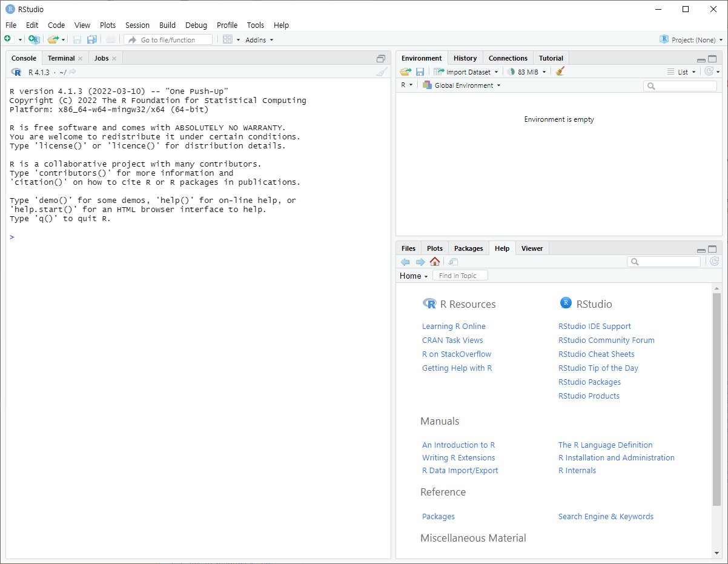
Task: Open the Project (None) dropdown
Action: click(x=691, y=39)
